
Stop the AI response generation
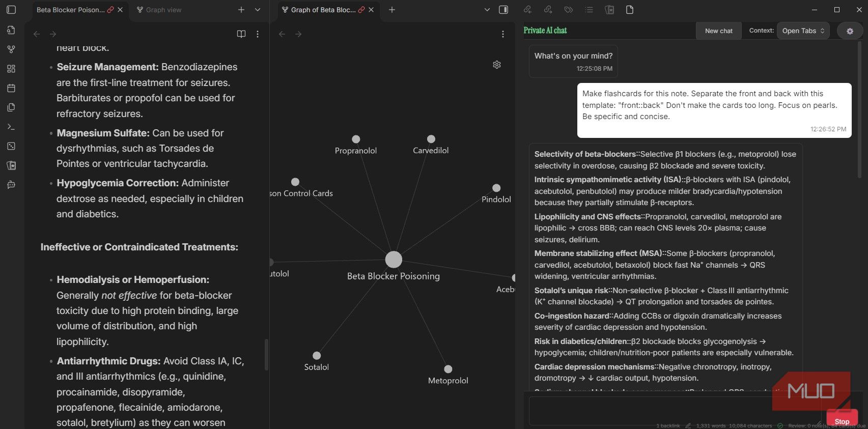[842, 418]
